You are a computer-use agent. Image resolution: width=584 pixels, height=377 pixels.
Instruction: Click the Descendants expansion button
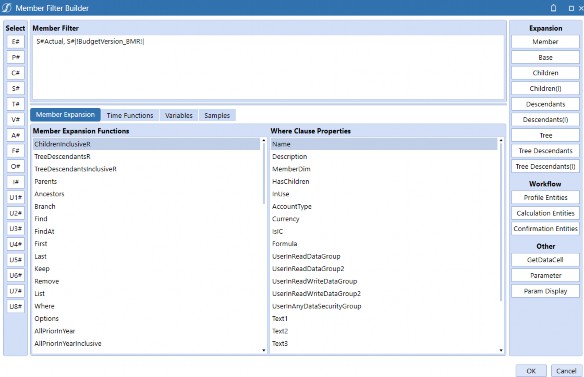pos(545,104)
